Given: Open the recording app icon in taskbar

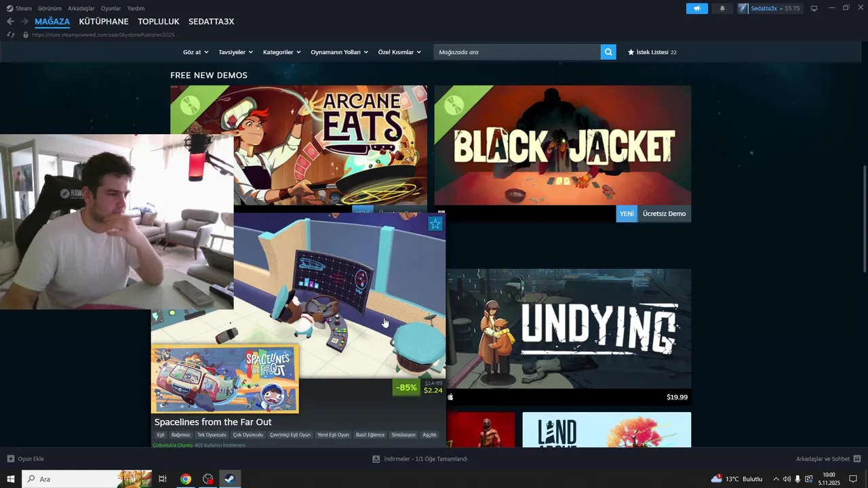Looking at the screenshot, I should pyautogui.click(x=208, y=479).
